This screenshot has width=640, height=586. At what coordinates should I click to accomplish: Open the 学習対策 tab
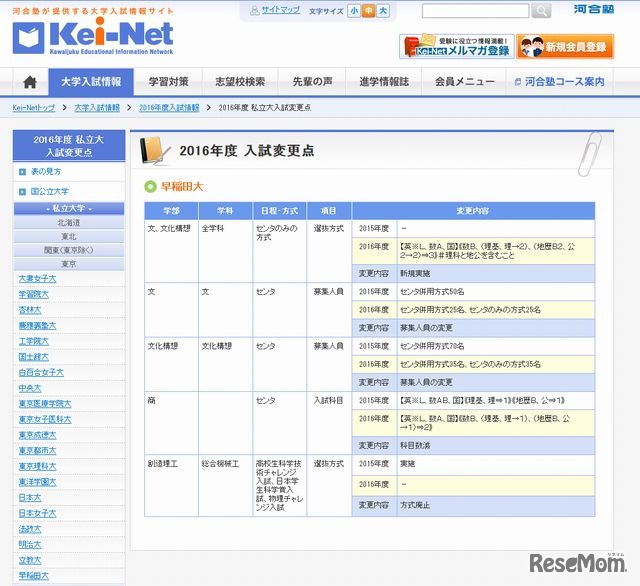click(x=168, y=82)
